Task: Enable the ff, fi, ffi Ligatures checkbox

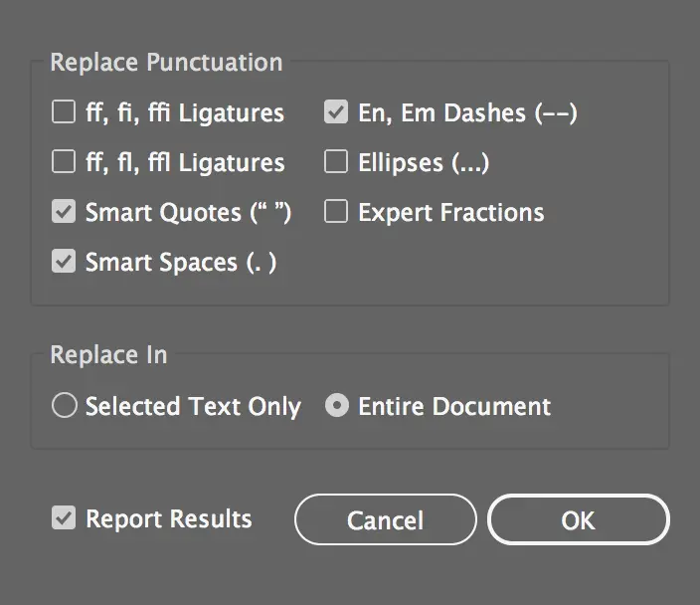Action: pos(64,111)
